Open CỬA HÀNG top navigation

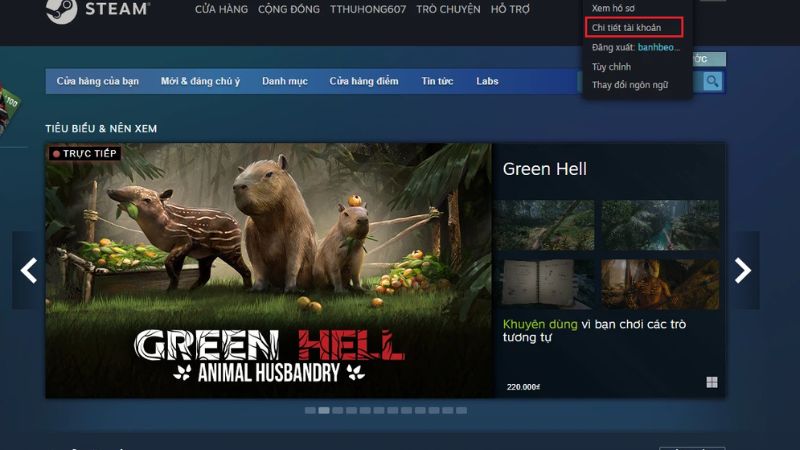click(221, 9)
